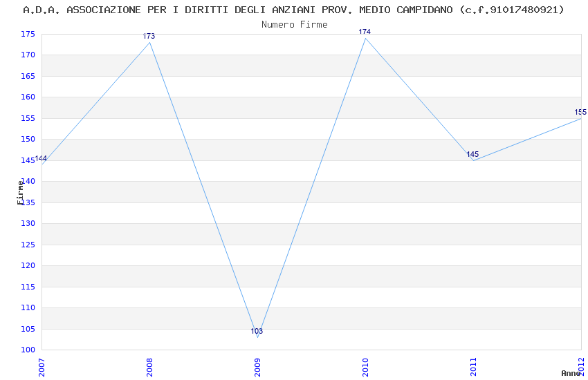Screen dimensions: 588x380
Task: Select the data label 103 at 2009 low
Action: (x=257, y=331)
